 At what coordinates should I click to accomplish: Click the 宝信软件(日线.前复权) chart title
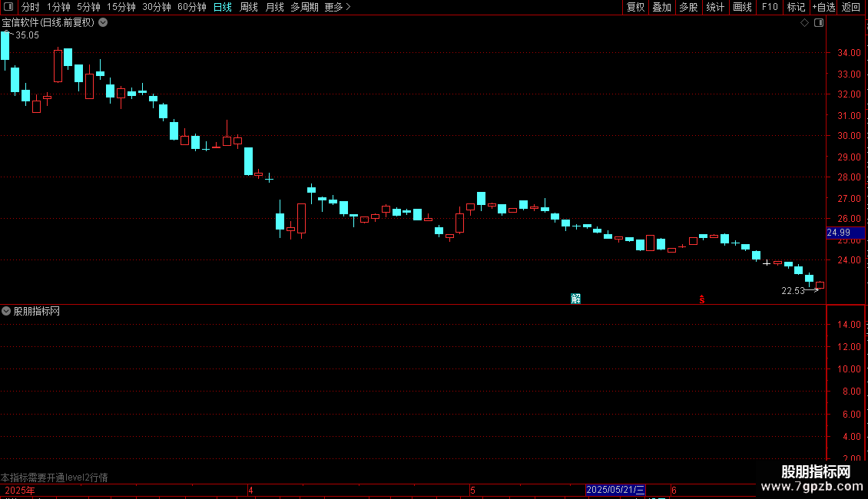[x=48, y=23]
